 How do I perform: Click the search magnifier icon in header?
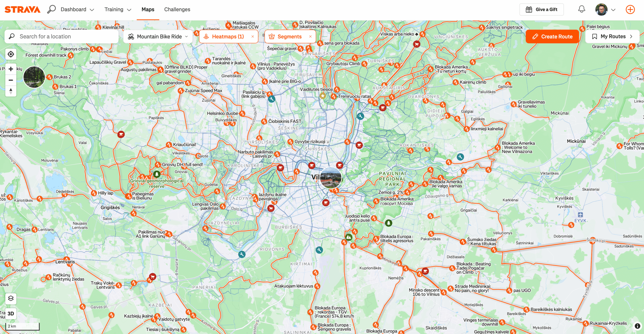tap(51, 9)
